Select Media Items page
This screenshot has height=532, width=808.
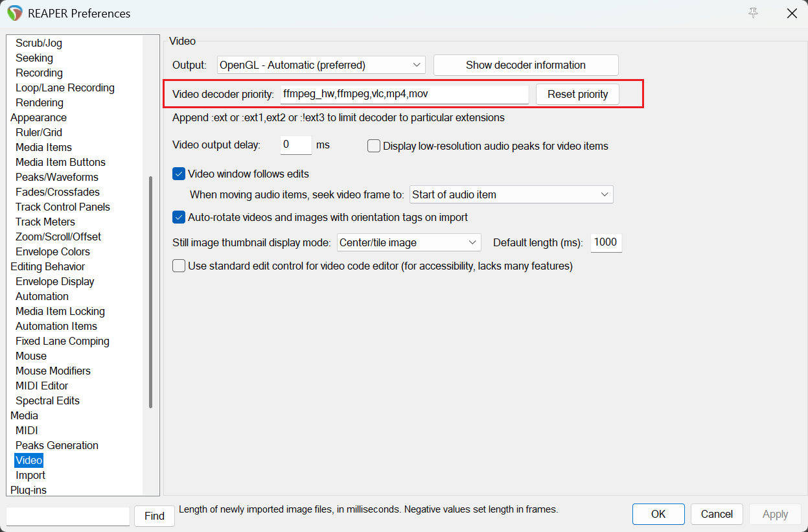point(43,147)
